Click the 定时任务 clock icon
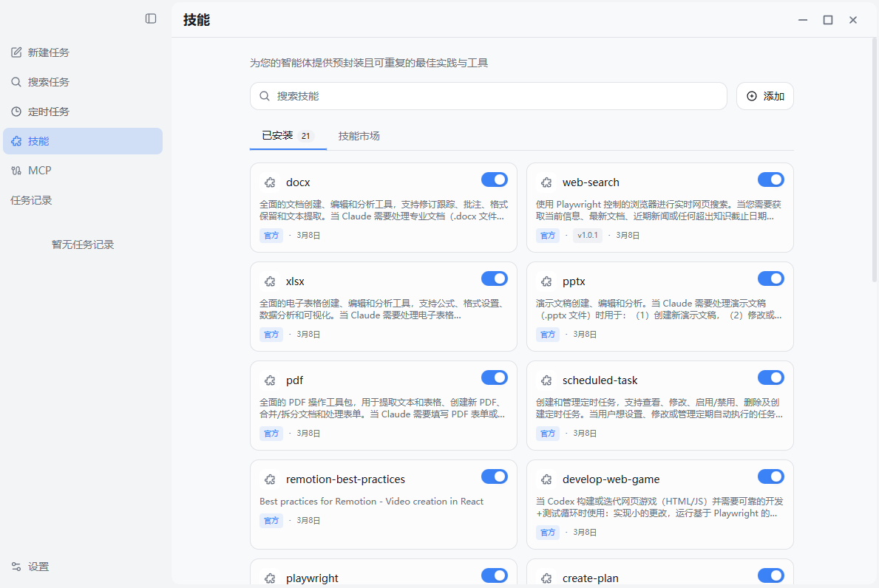Screen dimensions: 879x588 click(x=16, y=112)
